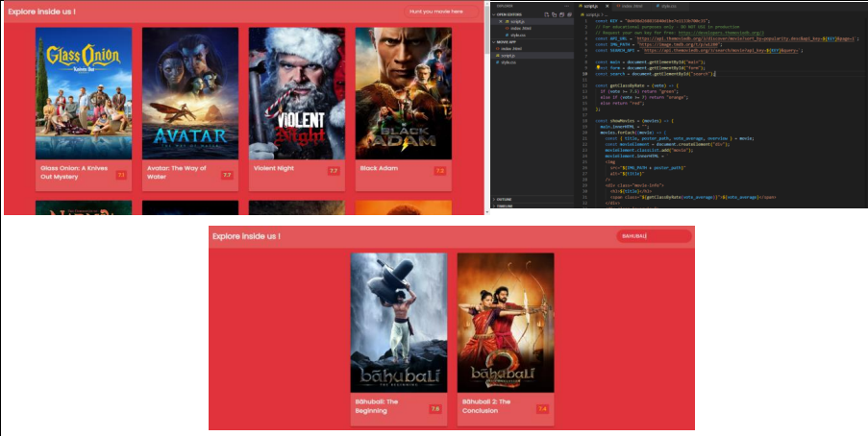Click line 10 'const search' in editor
This screenshot has height=436, width=868.
656,74
